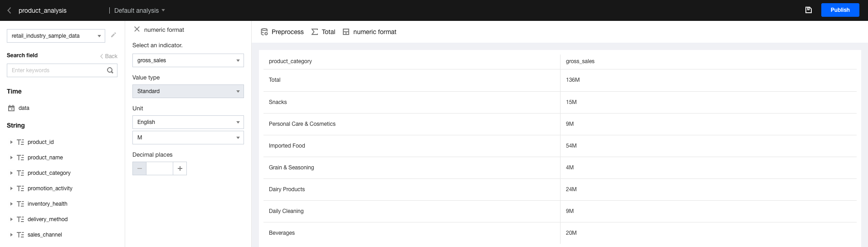Click the Enter keywords search field
The height and width of the screenshot is (247, 868).
click(57, 70)
